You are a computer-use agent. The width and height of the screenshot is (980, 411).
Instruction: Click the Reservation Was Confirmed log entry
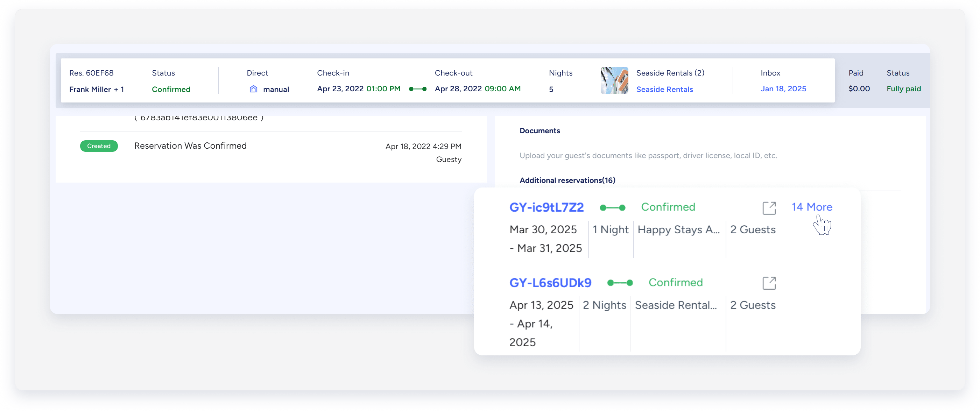tap(190, 146)
